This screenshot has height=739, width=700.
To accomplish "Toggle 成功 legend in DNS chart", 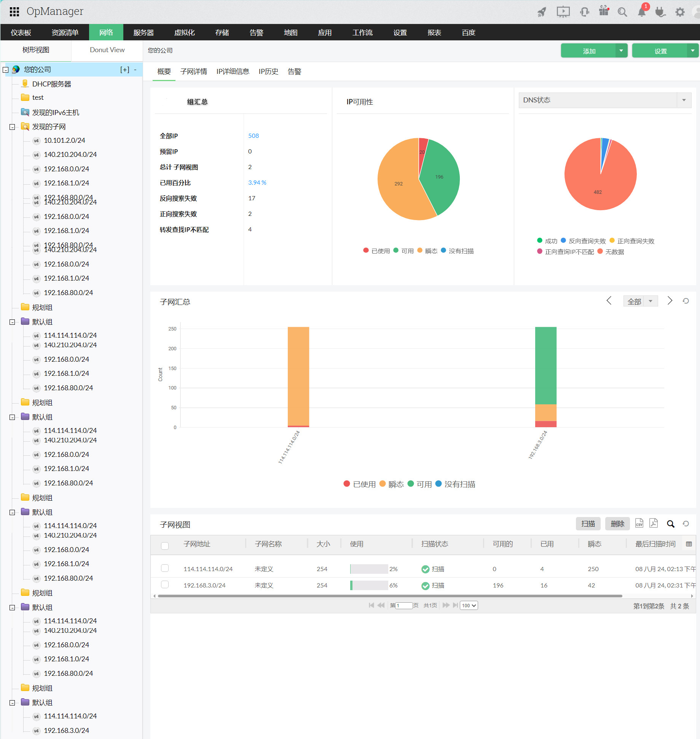I will (547, 241).
